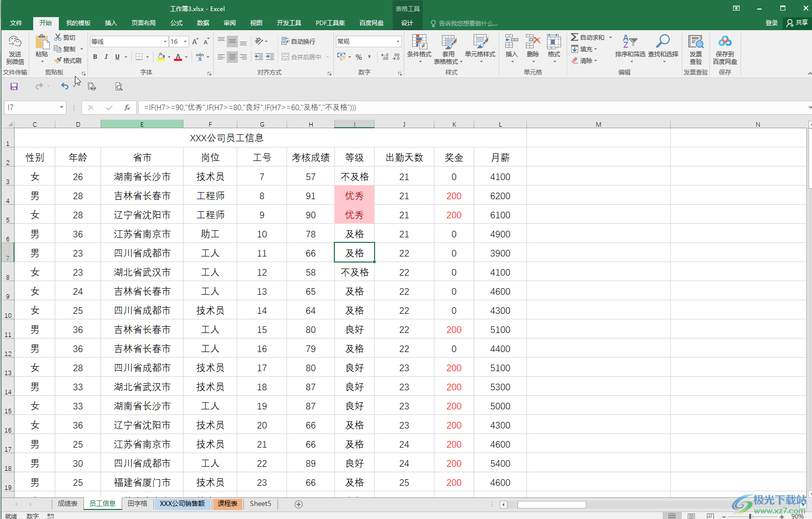
Task: Click the horizontal scrollbar thumb
Action: [552, 504]
